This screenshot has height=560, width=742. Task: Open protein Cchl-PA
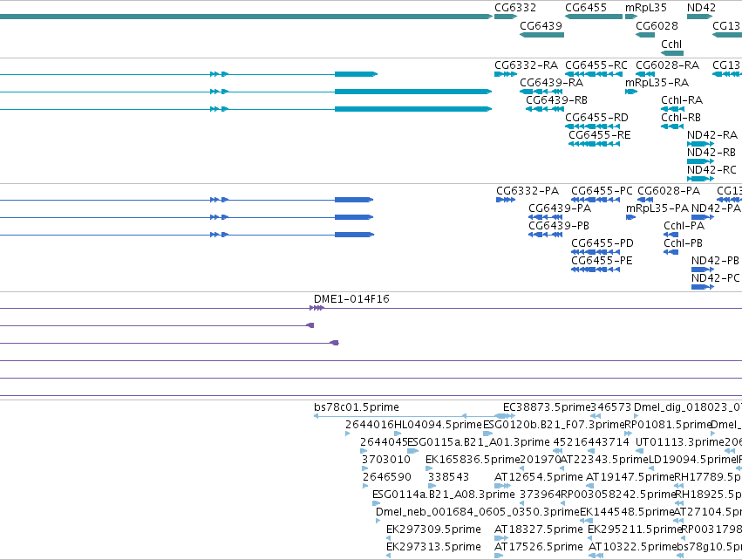point(684,226)
